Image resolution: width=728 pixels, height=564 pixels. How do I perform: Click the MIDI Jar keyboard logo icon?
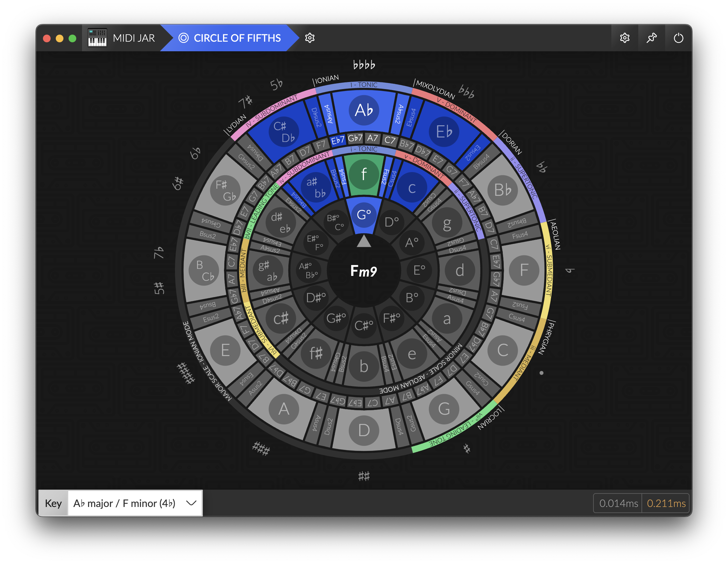[x=97, y=38]
